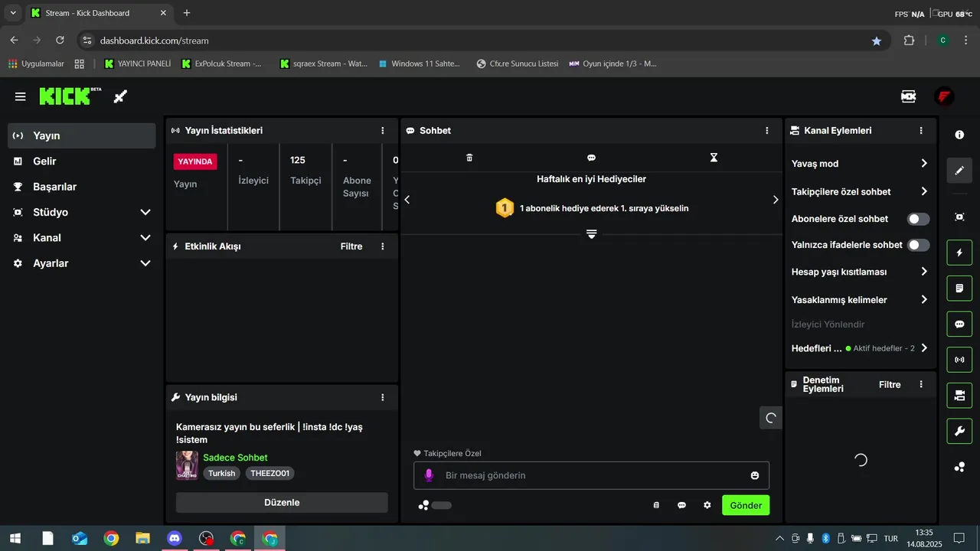Bookmark page with the star icon
This screenshot has height=551, width=980.
pyautogui.click(x=877, y=41)
